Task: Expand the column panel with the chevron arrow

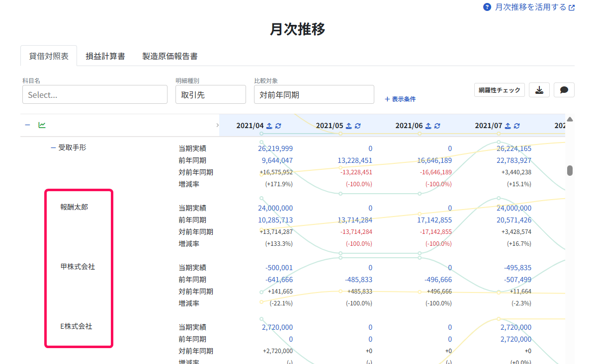Action: click(217, 125)
